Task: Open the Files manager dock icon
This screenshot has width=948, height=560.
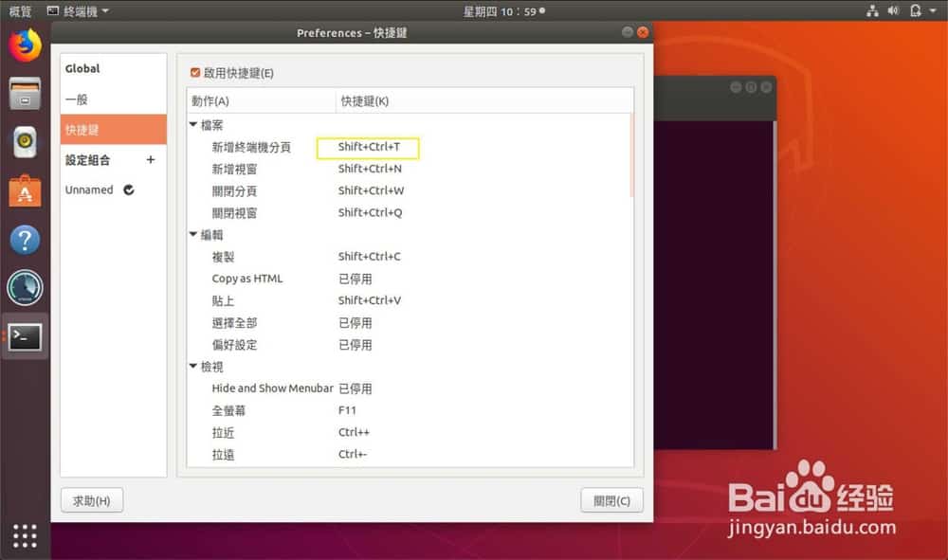Action: [25, 94]
